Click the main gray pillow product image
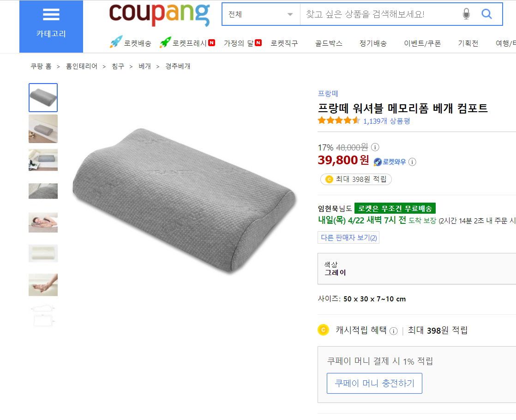The image size is (516, 420). point(184,201)
